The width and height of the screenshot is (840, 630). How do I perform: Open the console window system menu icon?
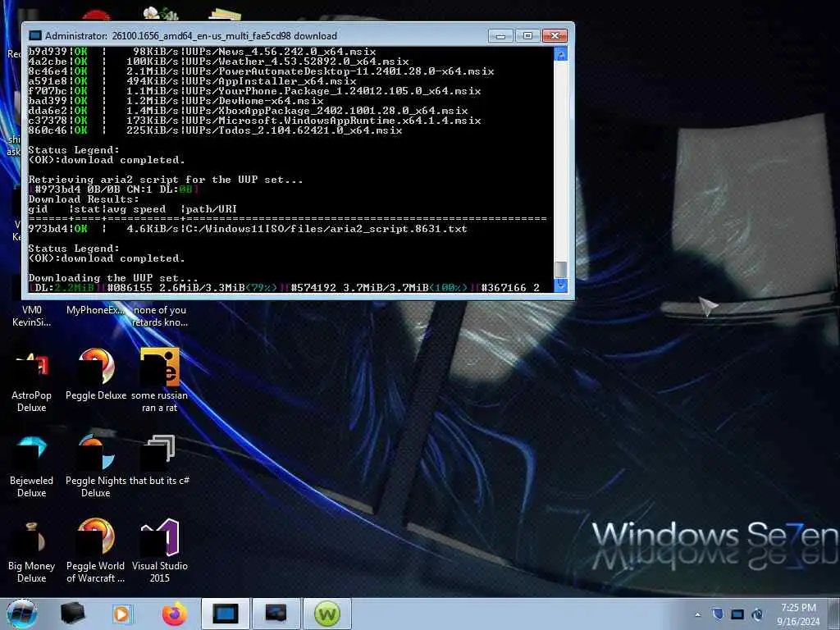[34, 36]
